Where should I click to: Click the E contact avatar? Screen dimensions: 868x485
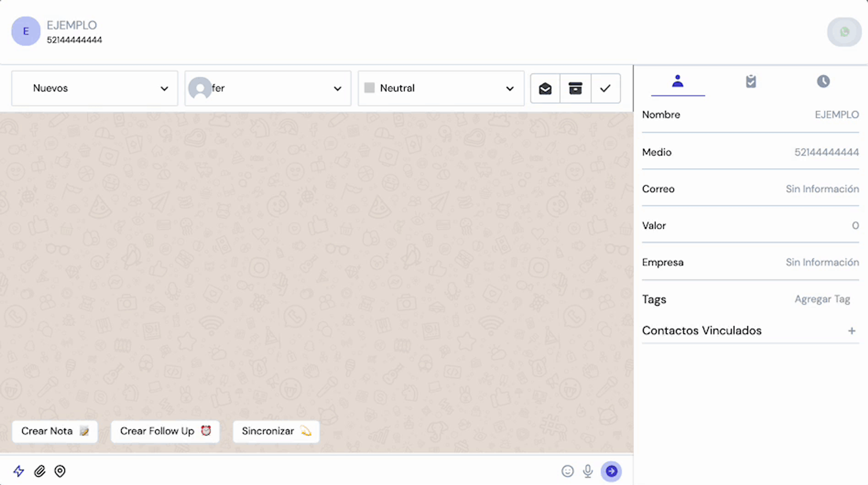tap(26, 31)
